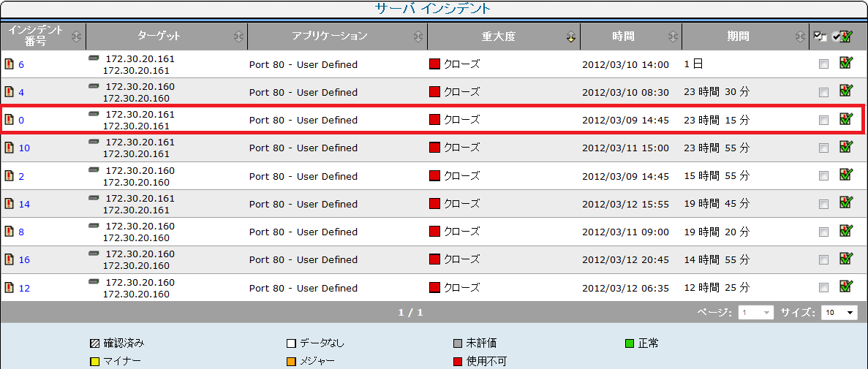Click the incident icon beside number 12

click(9, 288)
